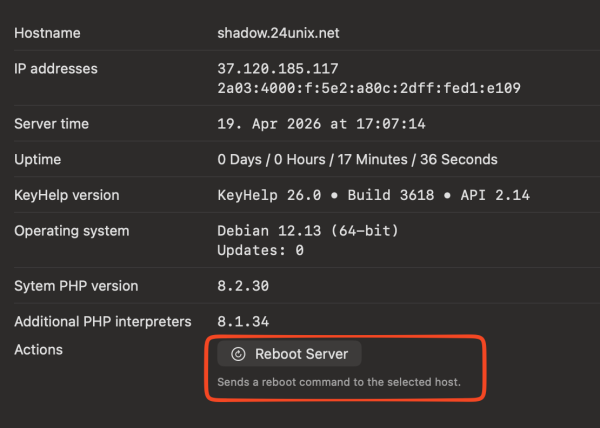The image size is (600, 428).
Task: Click the Hostname row label
Action: coord(47,33)
